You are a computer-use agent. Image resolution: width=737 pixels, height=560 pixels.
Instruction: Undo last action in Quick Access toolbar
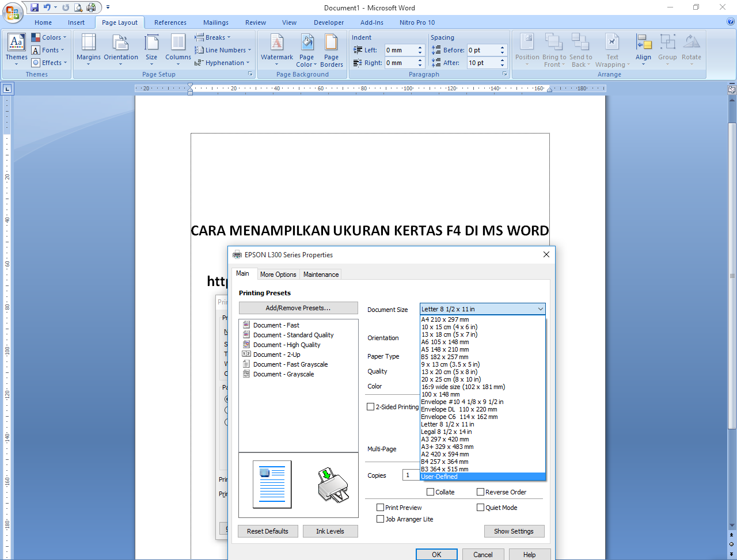point(47,7)
